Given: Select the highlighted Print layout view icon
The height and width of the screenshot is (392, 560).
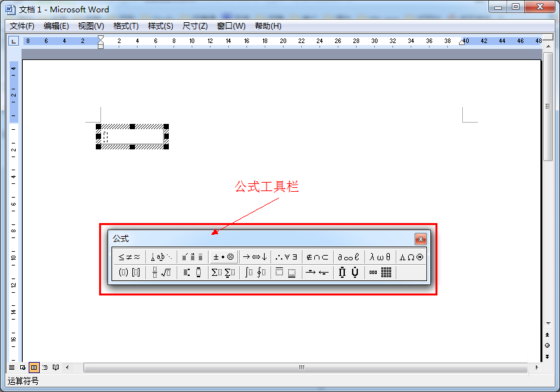Looking at the screenshot, I should [34, 367].
